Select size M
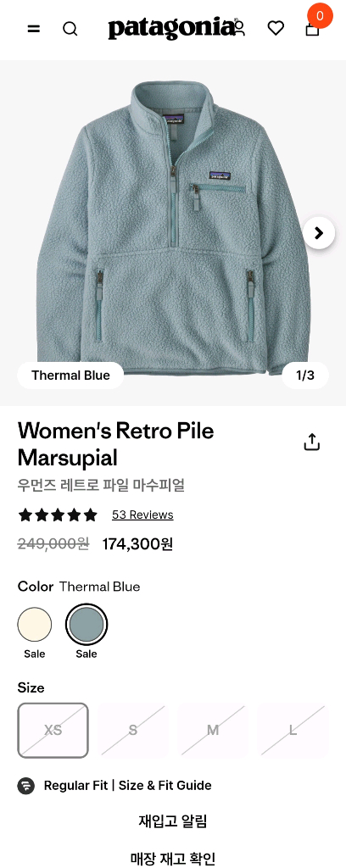 click(213, 730)
